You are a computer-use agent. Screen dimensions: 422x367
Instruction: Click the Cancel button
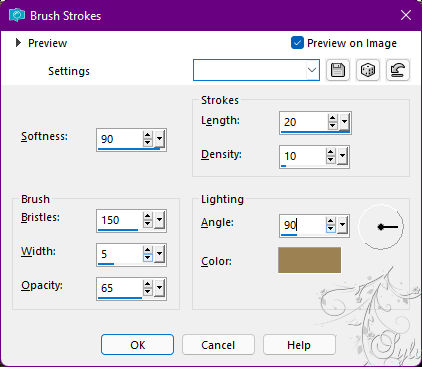pyautogui.click(x=218, y=345)
